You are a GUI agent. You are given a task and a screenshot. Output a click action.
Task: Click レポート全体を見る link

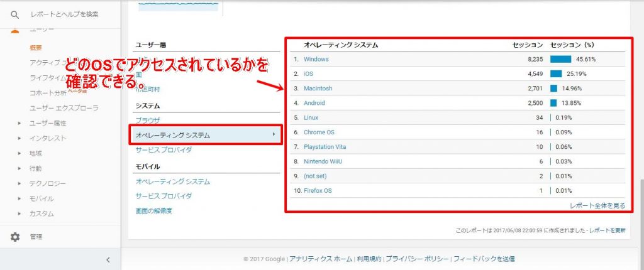click(x=597, y=205)
